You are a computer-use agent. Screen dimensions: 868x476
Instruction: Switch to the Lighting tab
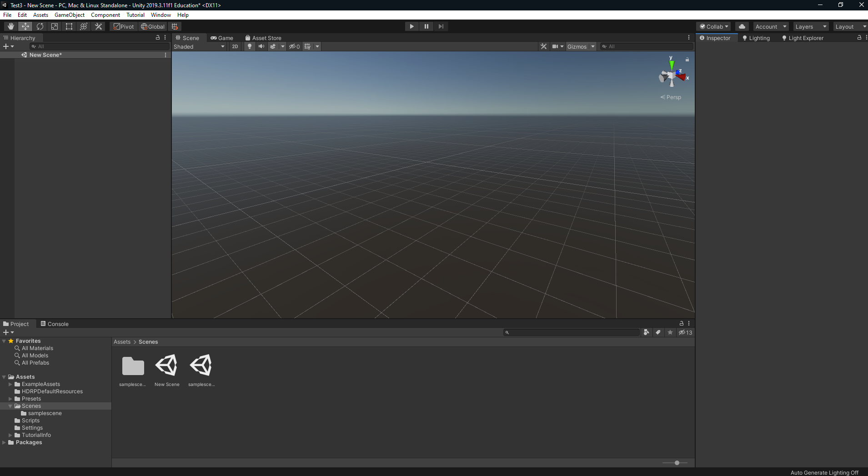click(756, 38)
